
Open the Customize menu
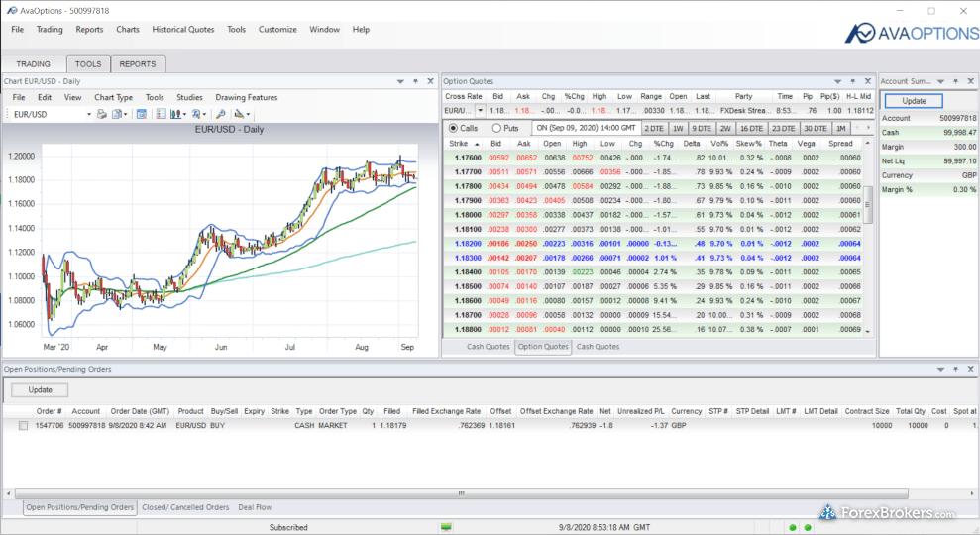pos(277,30)
